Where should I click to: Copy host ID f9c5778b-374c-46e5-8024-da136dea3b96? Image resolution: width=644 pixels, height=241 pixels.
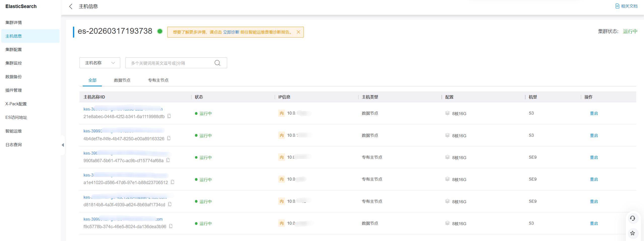pos(171,226)
